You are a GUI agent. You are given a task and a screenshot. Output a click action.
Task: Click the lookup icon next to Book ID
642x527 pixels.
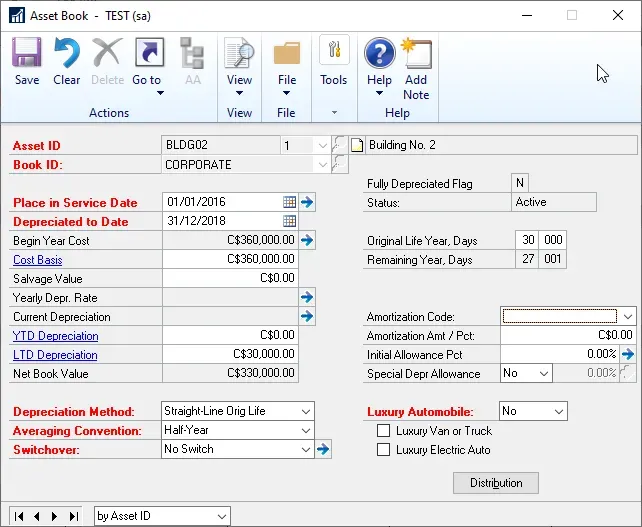(x=339, y=164)
